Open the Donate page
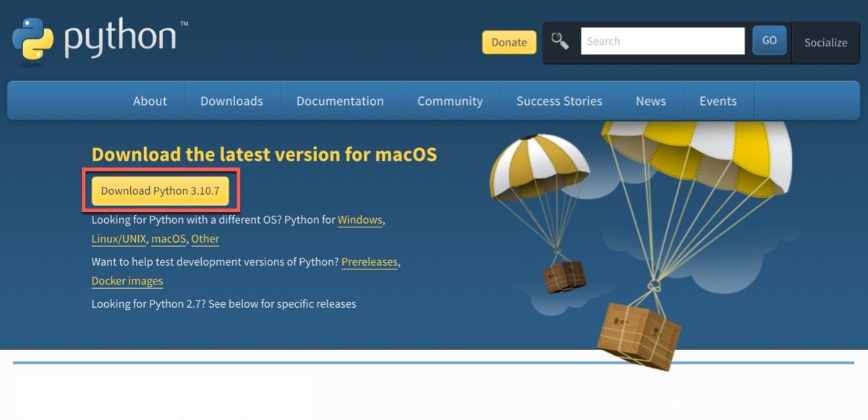This screenshot has width=868, height=420. click(509, 42)
